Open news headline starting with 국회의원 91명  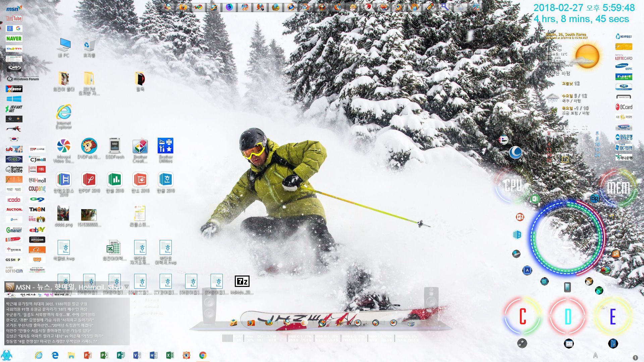[x=47, y=309]
